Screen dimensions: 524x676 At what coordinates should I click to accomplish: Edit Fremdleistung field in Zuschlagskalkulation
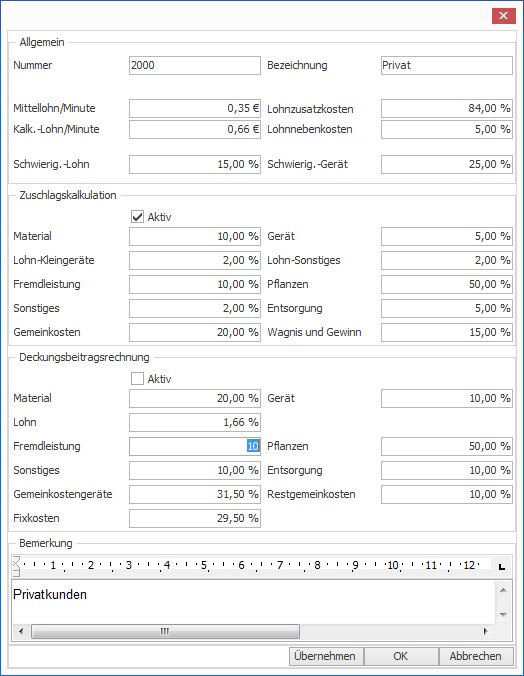[x=195, y=285]
